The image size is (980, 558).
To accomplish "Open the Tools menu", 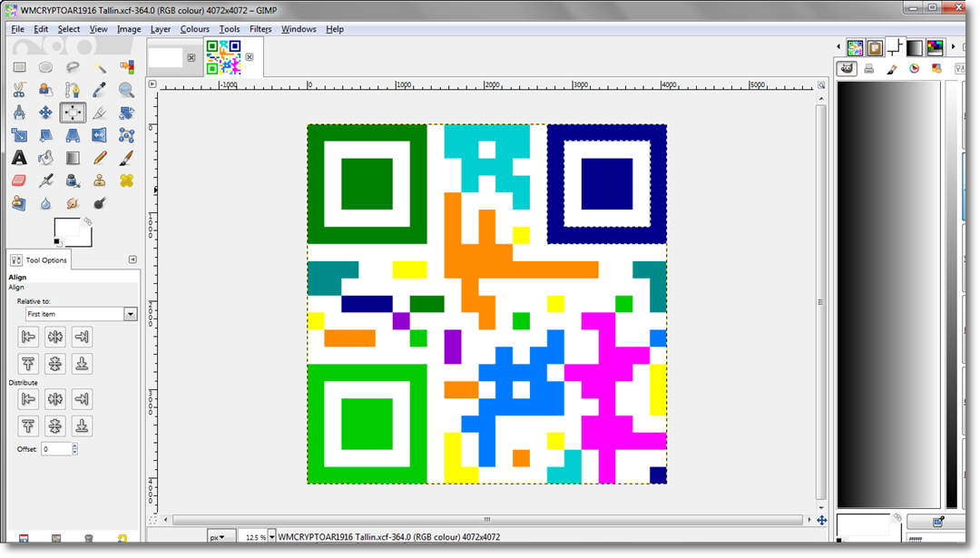I will click(x=230, y=29).
